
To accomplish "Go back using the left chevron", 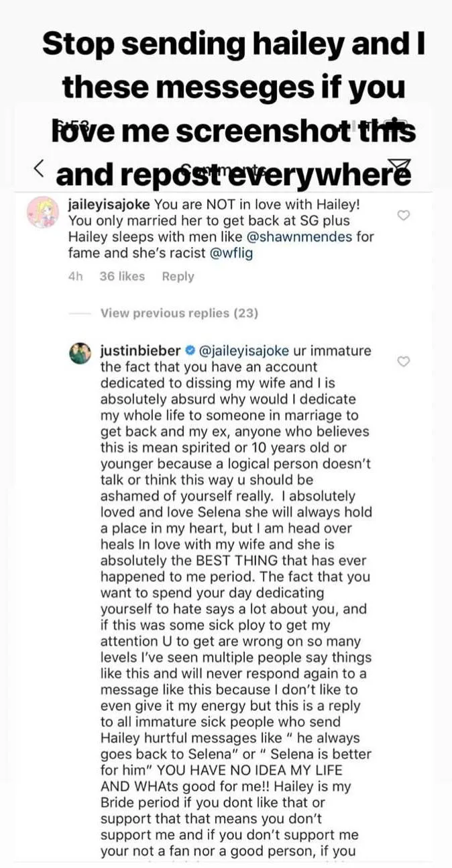I will (39, 166).
